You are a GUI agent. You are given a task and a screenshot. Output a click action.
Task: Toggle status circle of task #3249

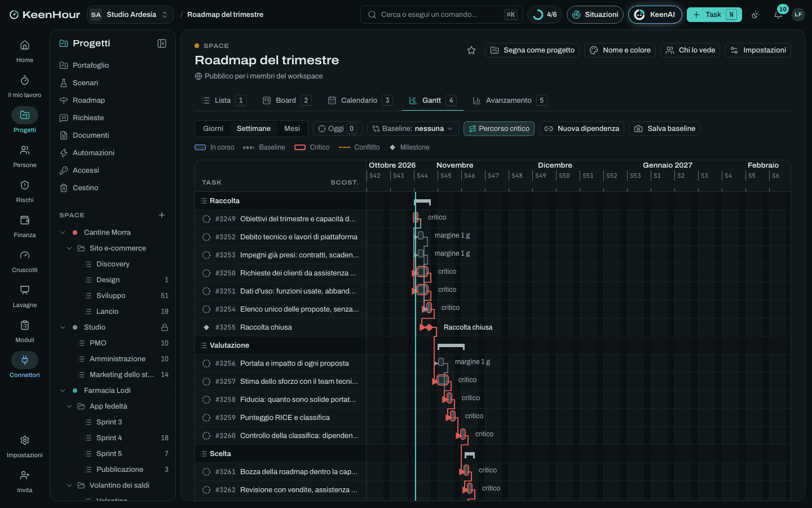206,219
